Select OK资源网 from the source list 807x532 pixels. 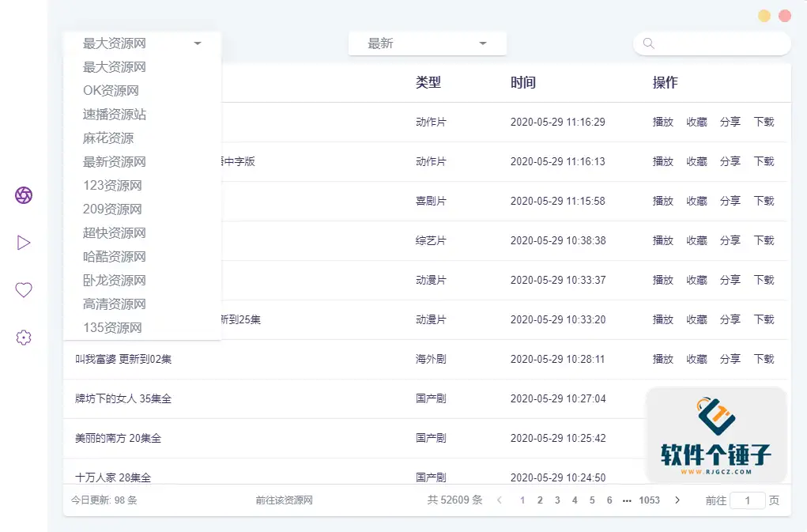[111, 91]
